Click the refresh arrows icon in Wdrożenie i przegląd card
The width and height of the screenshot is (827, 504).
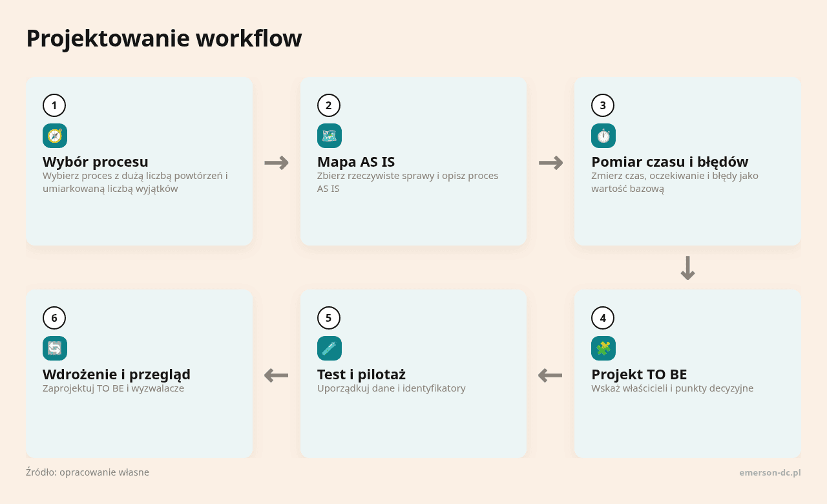pos(55,348)
